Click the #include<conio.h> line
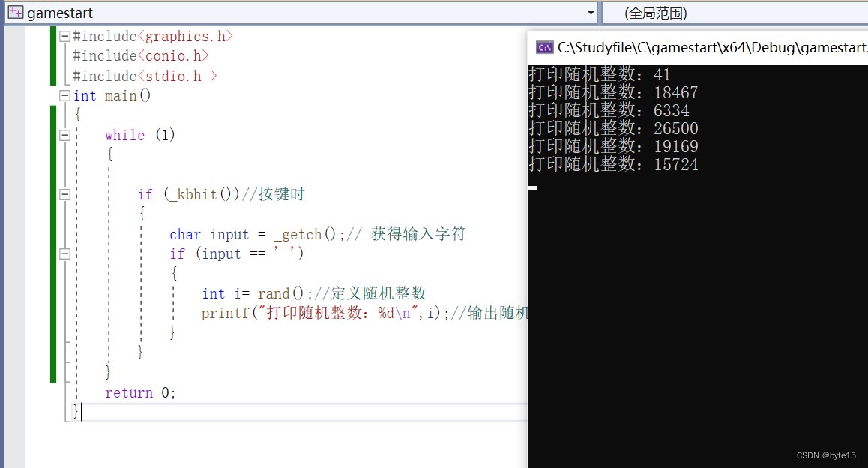Image resolution: width=868 pixels, height=468 pixels. click(x=141, y=56)
